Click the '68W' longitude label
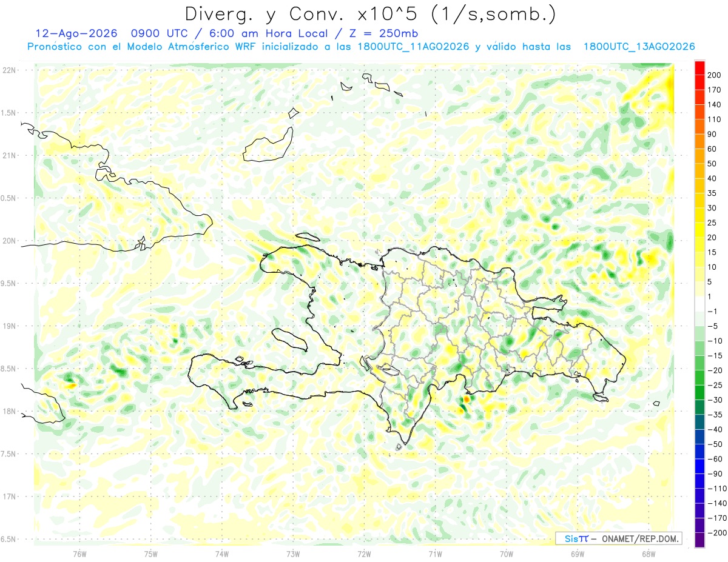 click(x=649, y=554)
